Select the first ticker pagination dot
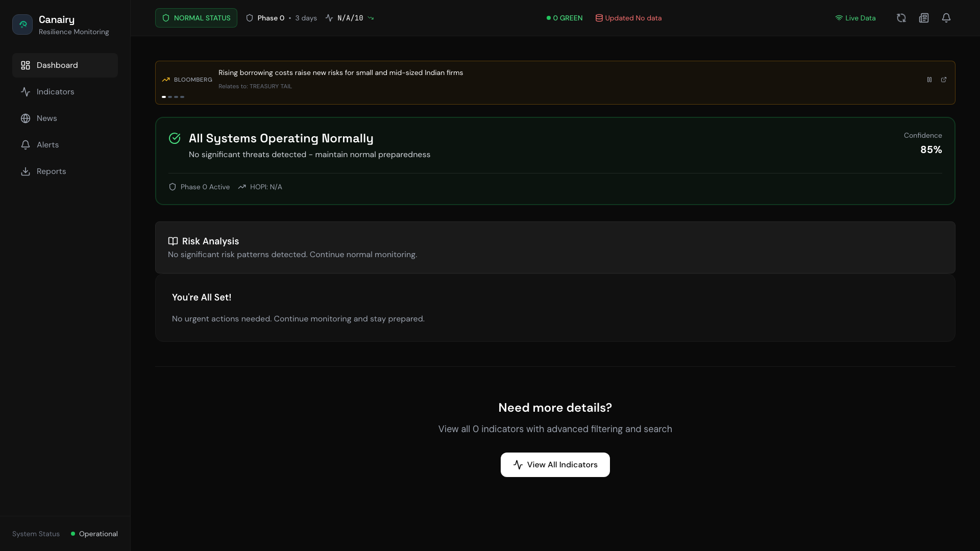980x551 pixels. click(x=164, y=97)
